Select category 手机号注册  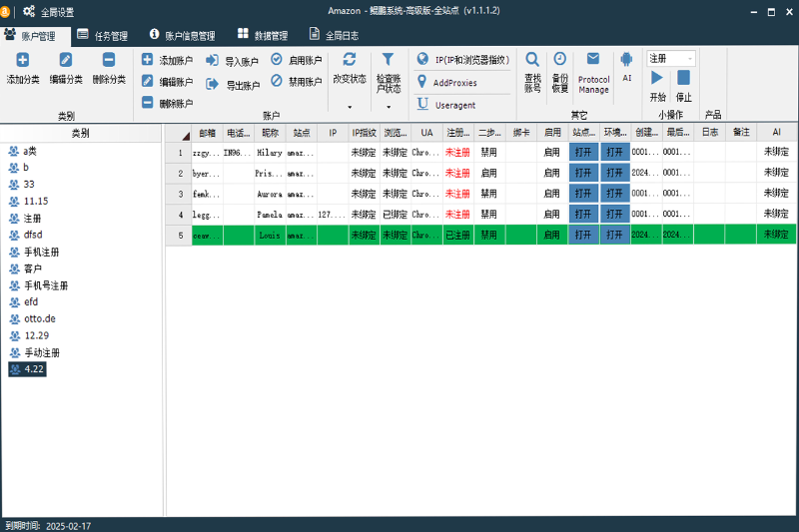tap(46, 285)
